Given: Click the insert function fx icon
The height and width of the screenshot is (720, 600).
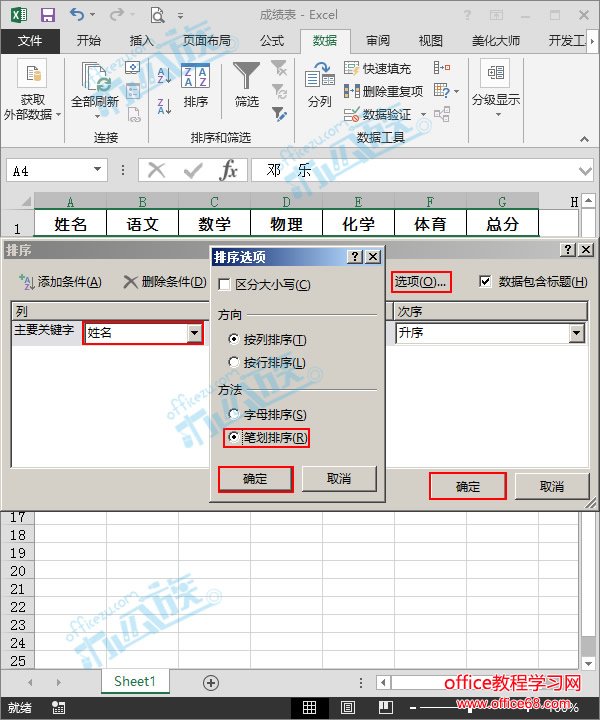Looking at the screenshot, I should [x=229, y=170].
